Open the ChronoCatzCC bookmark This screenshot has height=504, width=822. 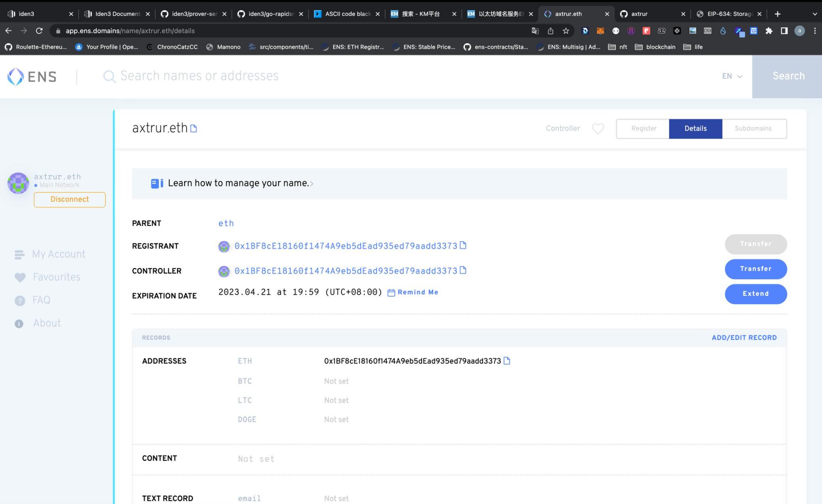(x=172, y=47)
